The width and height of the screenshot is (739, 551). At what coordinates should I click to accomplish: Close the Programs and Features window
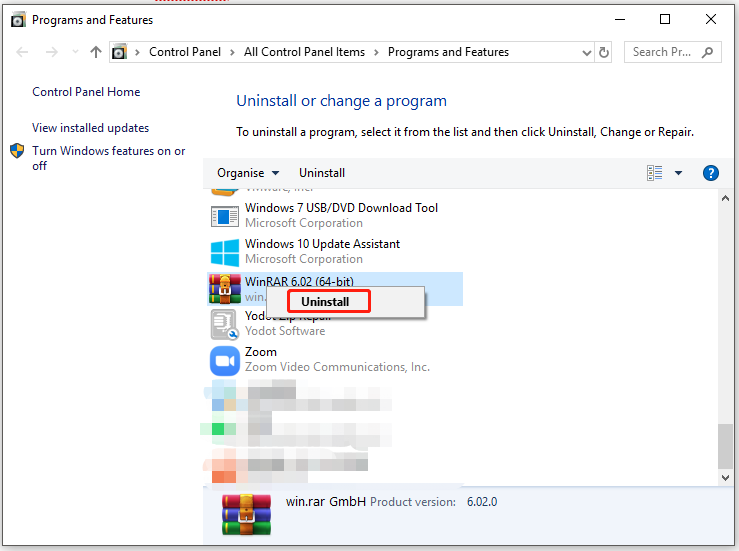click(x=711, y=20)
